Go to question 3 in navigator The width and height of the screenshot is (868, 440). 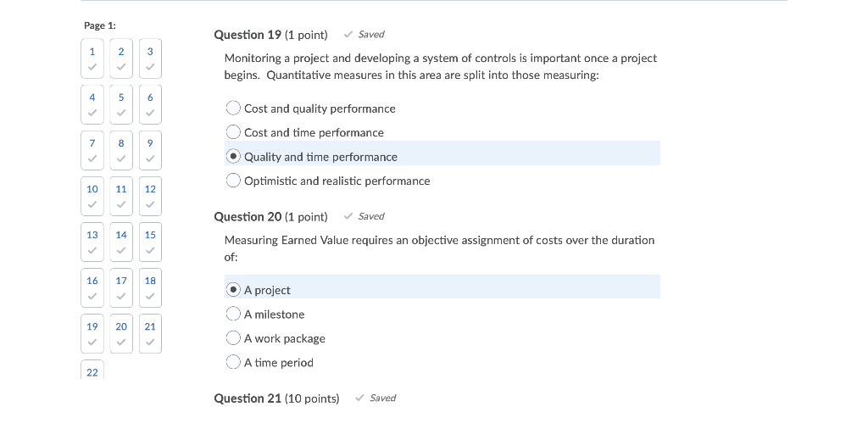coord(150,58)
